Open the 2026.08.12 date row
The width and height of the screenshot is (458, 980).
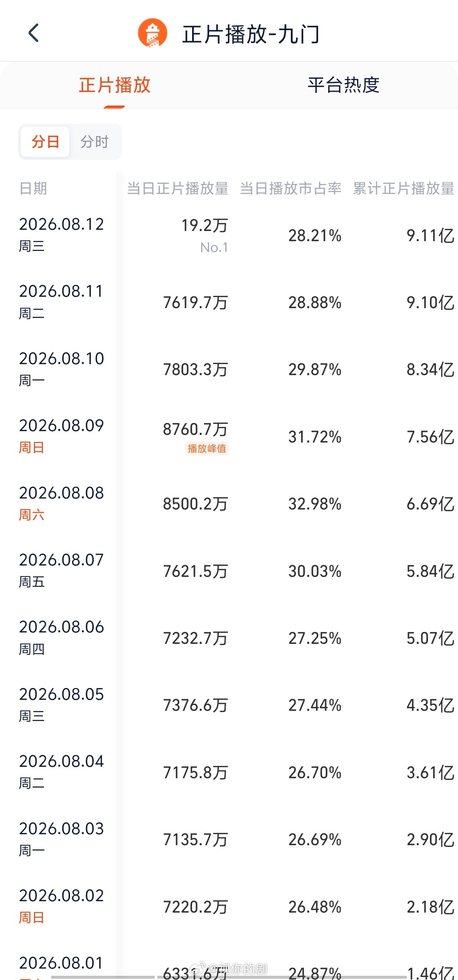[229, 236]
